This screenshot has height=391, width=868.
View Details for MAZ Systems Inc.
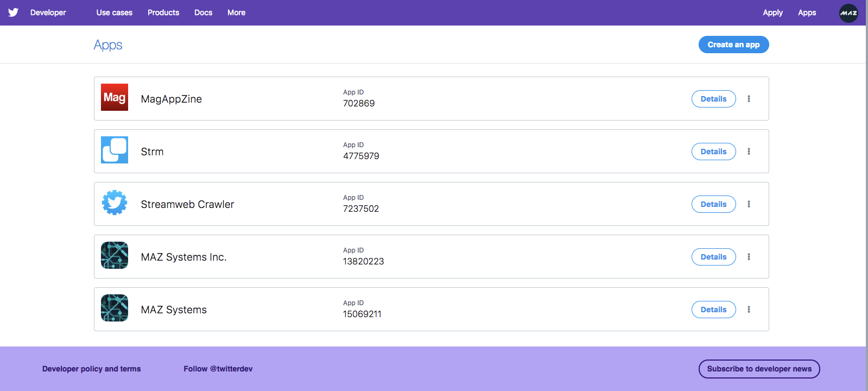point(713,257)
